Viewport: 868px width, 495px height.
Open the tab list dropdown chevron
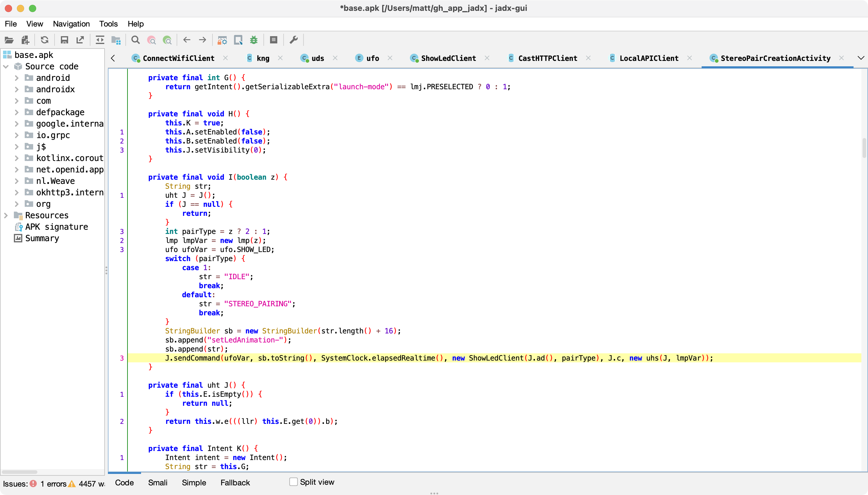coord(860,58)
